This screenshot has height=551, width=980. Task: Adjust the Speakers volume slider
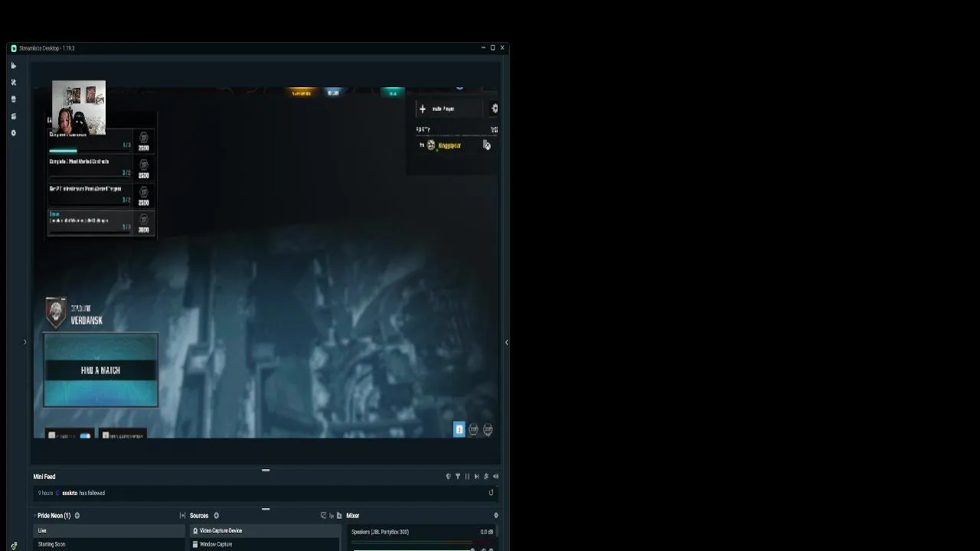tap(413, 549)
